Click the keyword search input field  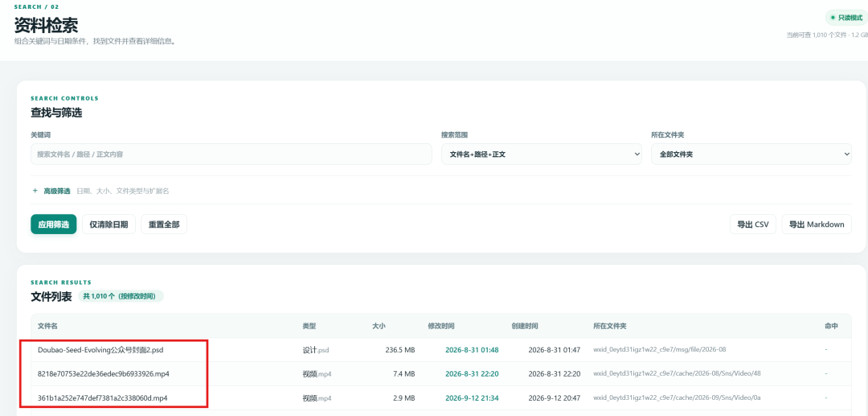pos(231,154)
